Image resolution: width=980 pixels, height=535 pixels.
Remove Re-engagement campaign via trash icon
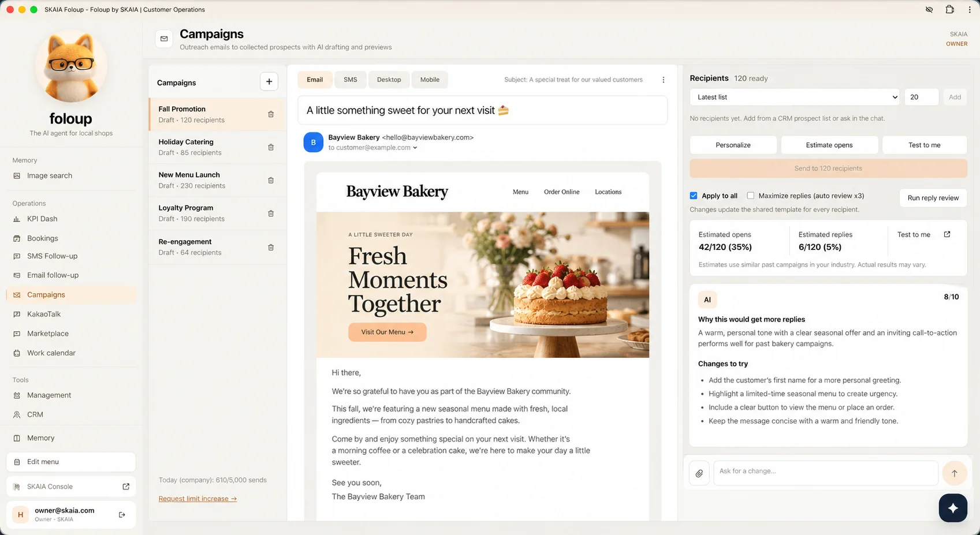click(x=271, y=247)
